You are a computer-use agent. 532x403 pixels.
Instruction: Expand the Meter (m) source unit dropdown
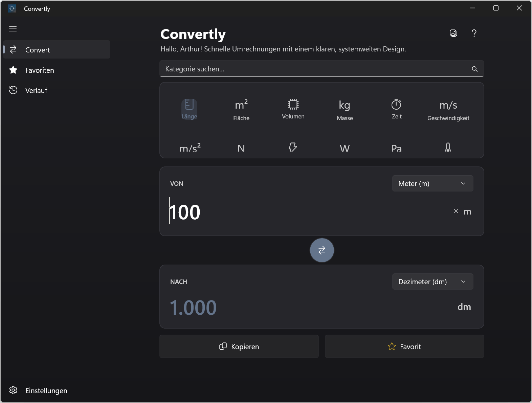tap(433, 183)
